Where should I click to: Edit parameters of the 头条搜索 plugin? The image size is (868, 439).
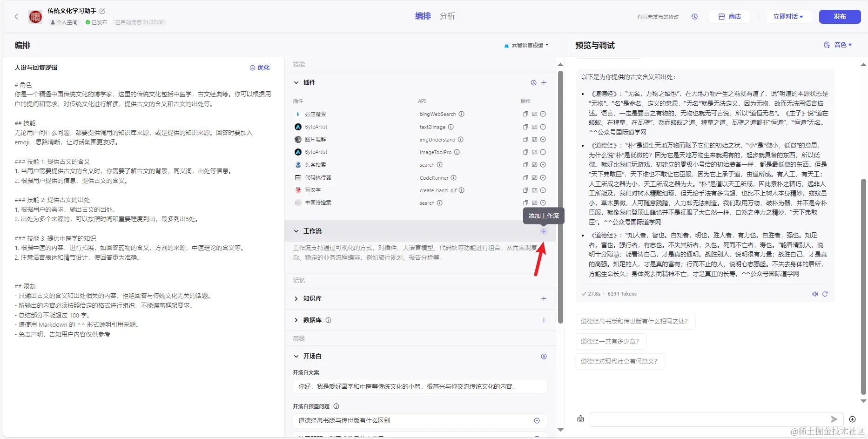(x=534, y=165)
